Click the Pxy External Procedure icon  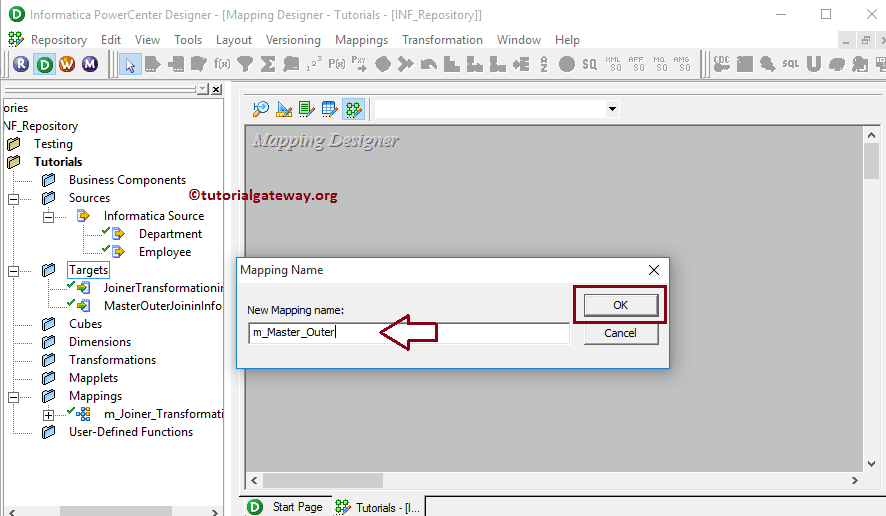[x=359, y=64]
